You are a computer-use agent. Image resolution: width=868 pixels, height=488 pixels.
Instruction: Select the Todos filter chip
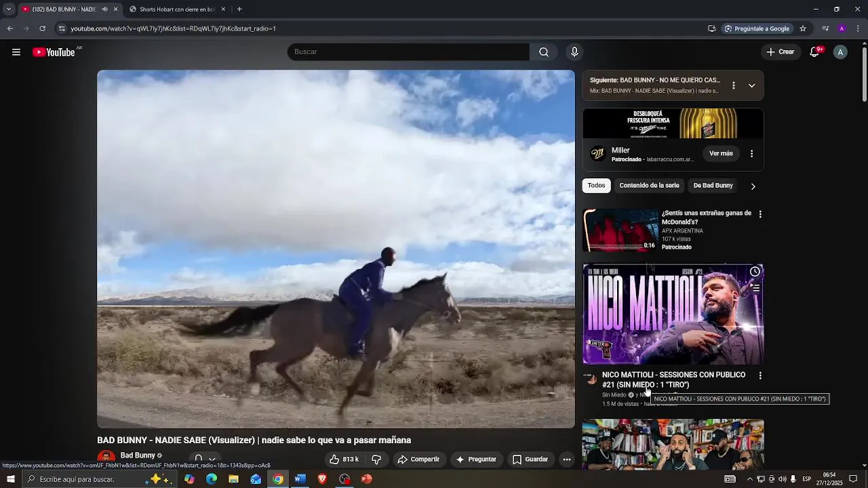click(x=597, y=186)
